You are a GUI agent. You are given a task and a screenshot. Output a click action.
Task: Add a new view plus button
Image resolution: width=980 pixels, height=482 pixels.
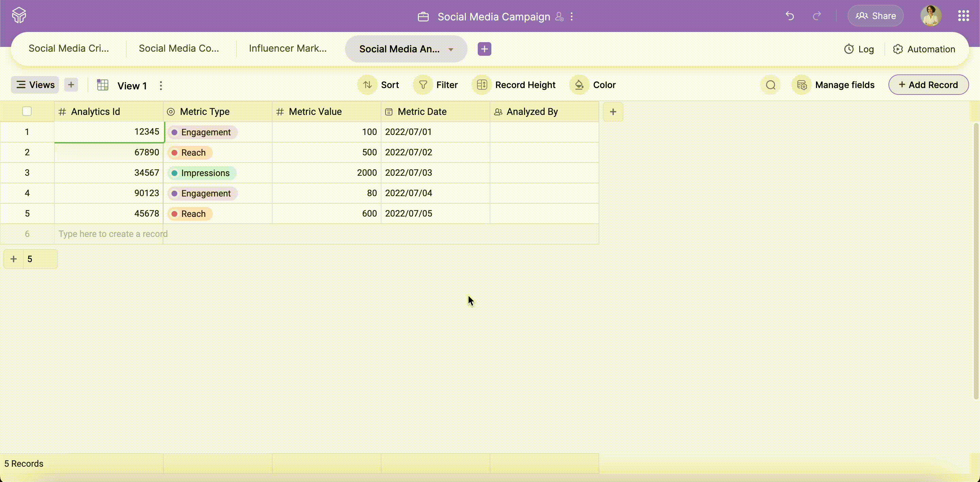click(71, 85)
